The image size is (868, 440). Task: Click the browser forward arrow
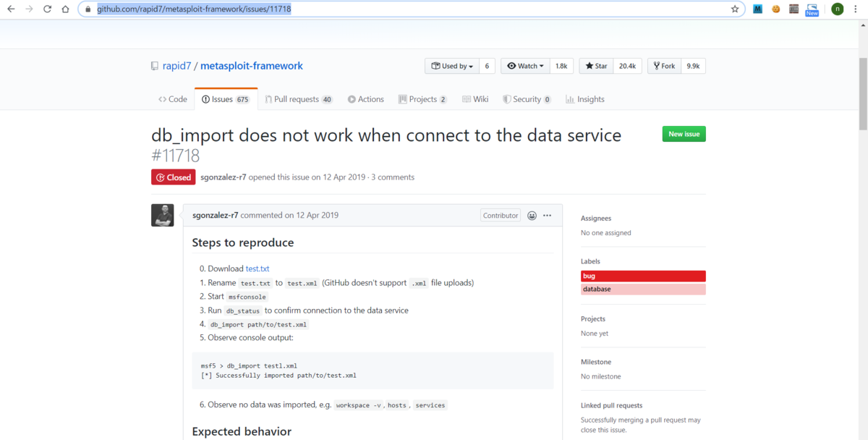coord(29,9)
